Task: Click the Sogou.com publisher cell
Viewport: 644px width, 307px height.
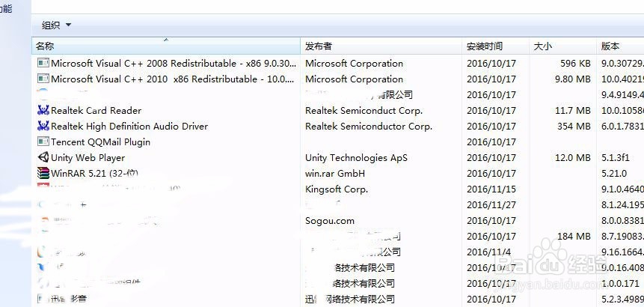Action: 330,221
